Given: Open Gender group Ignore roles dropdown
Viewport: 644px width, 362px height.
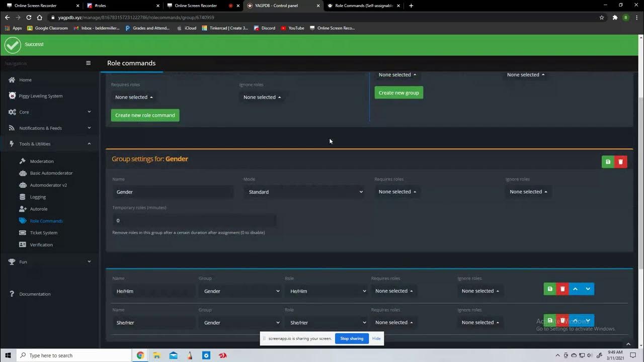Looking at the screenshot, I should coord(528,192).
